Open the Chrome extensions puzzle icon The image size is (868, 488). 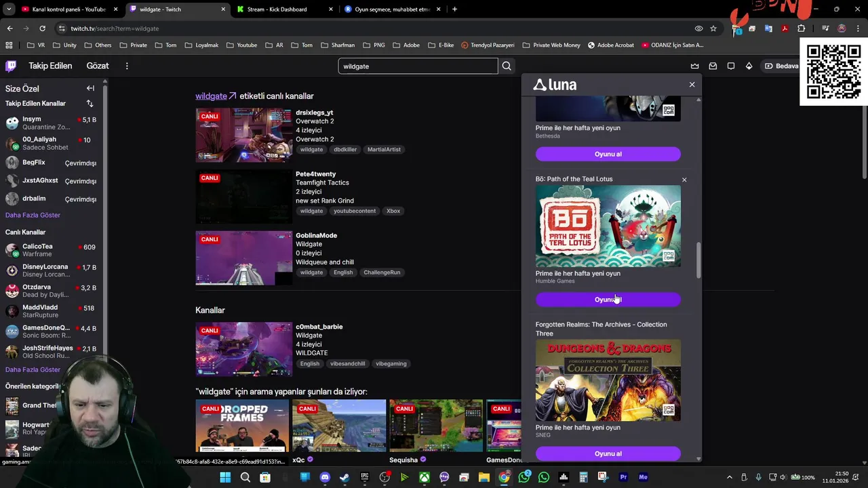click(802, 28)
